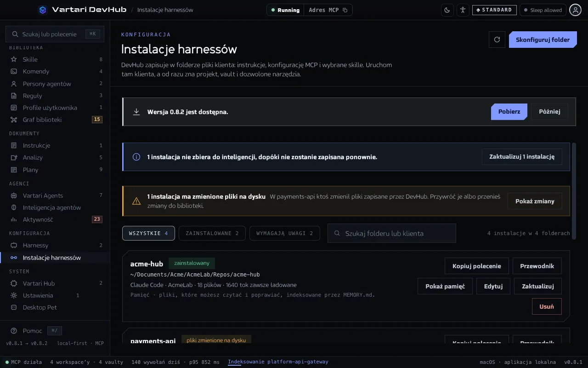Click Zaktualizuj 1 instalację
This screenshot has width=588, height=368.
click(522, 157)
